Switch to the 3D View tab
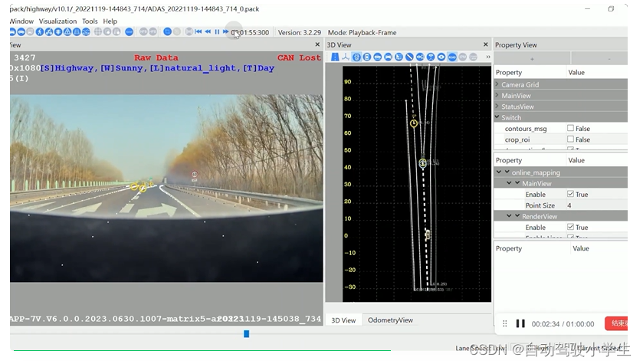643x364 pixels. tap(343, 320)
